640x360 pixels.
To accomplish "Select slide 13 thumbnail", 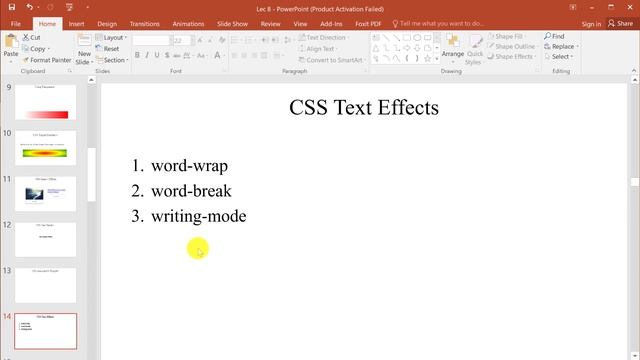I will [x=45, y=285].
